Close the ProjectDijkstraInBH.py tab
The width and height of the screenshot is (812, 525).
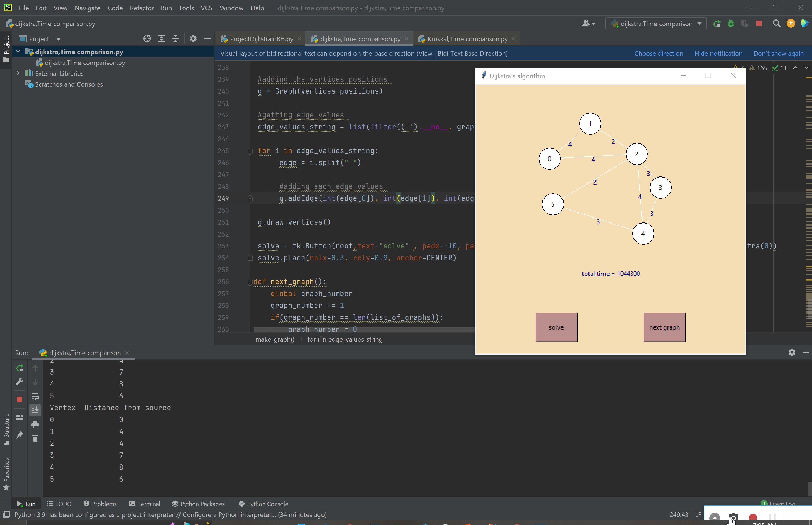coord(299,38)
